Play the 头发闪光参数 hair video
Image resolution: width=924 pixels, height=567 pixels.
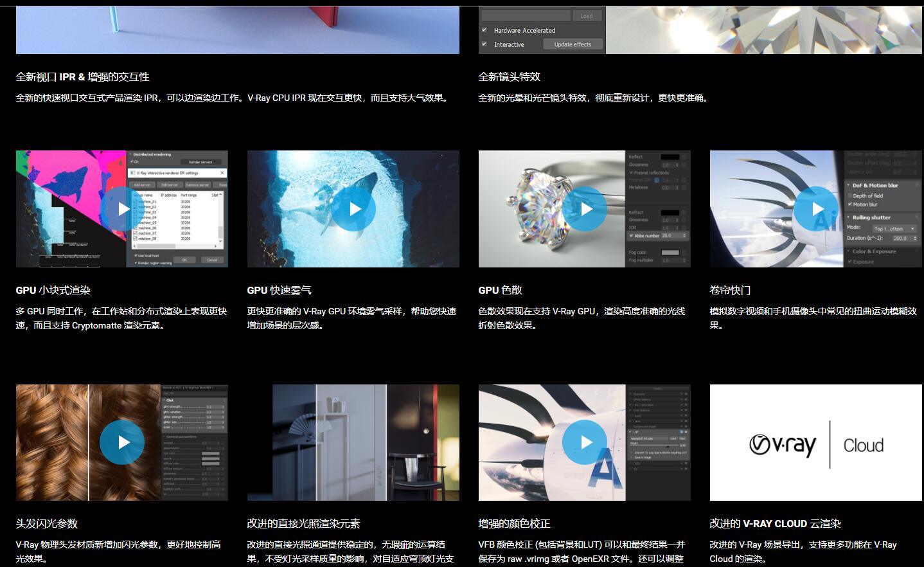point(122,442)
